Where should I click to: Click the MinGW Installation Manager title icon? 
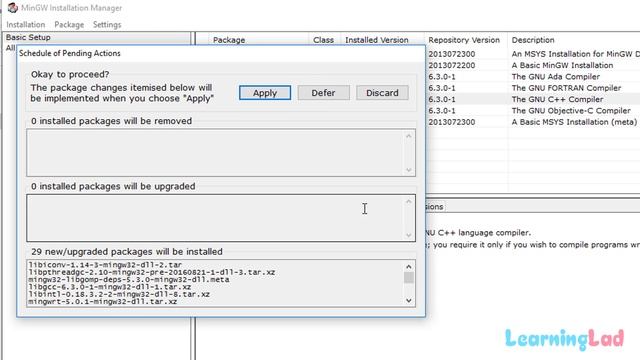click(x=12, y=8)
